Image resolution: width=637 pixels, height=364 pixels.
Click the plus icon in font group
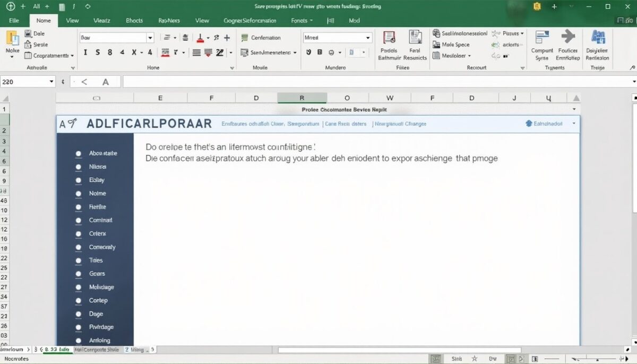227,38
